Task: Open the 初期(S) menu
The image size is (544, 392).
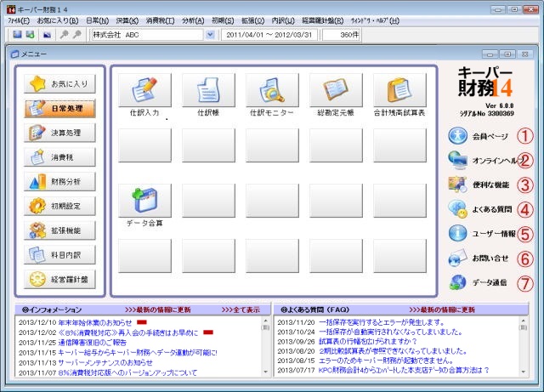Action: coord(223,20)
